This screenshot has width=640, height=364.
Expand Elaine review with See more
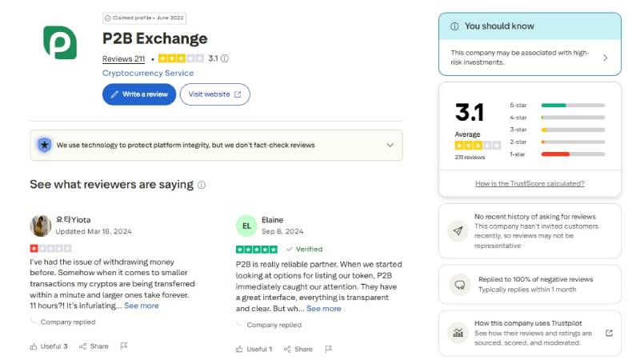coord(324,309)
